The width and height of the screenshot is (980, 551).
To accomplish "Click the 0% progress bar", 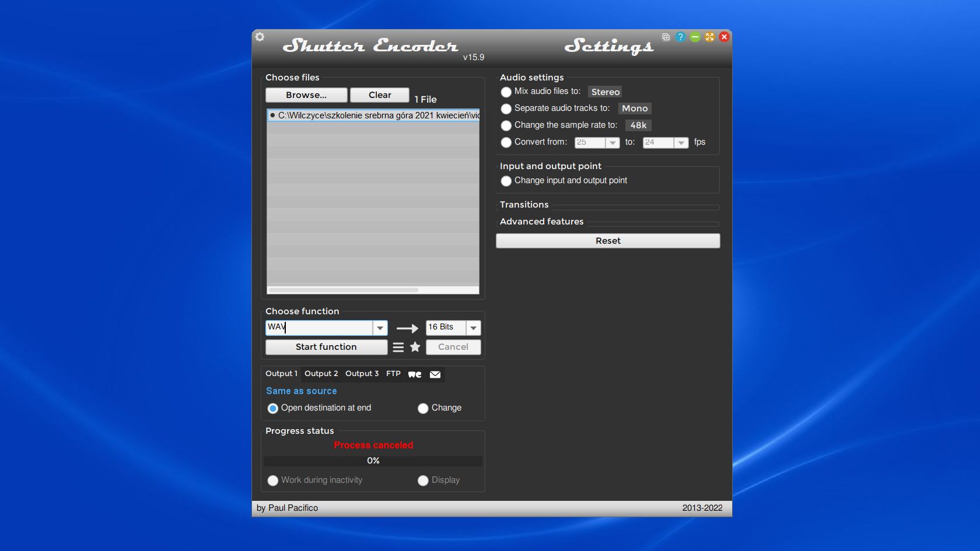I will 373,461.
